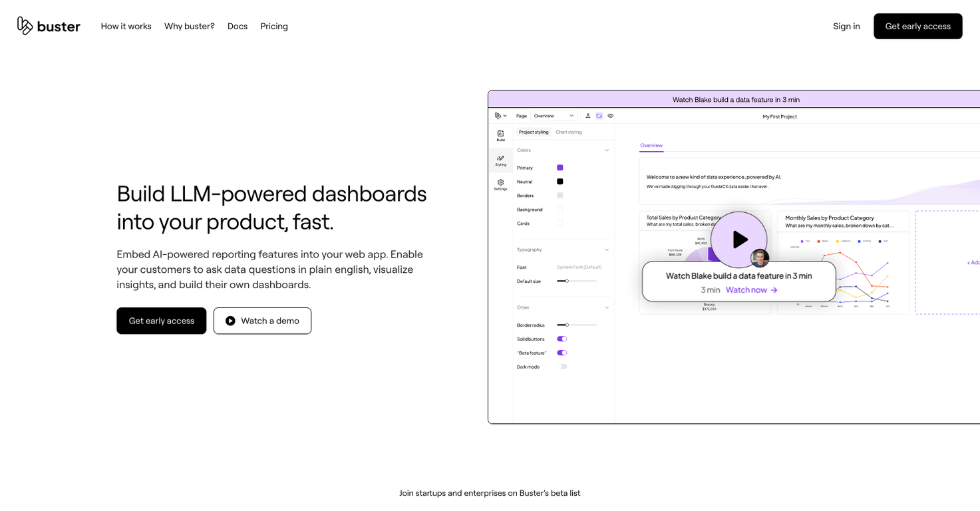Open the Settings gear in sidebar
The width and height of the screenshot is (980, 511).
pyautogui.click(x=500, y=184)
